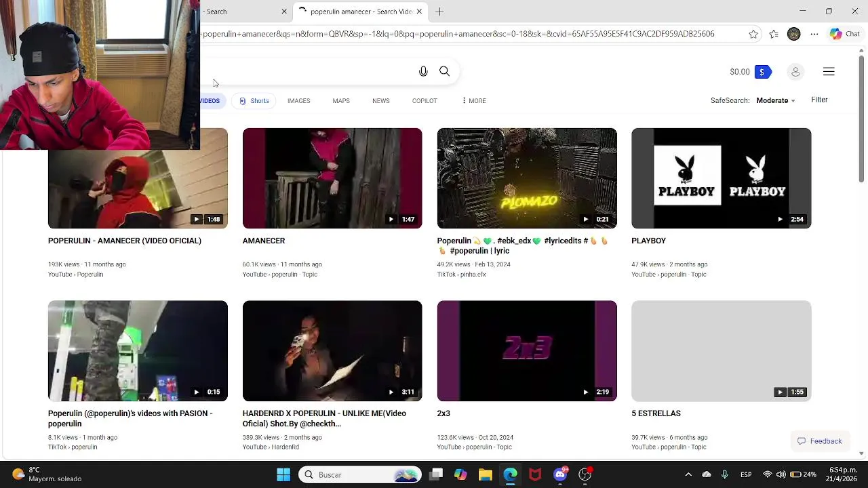The image size is (868, 488).
Task: Open the ESP language switcher
Action: pos(746,474)
